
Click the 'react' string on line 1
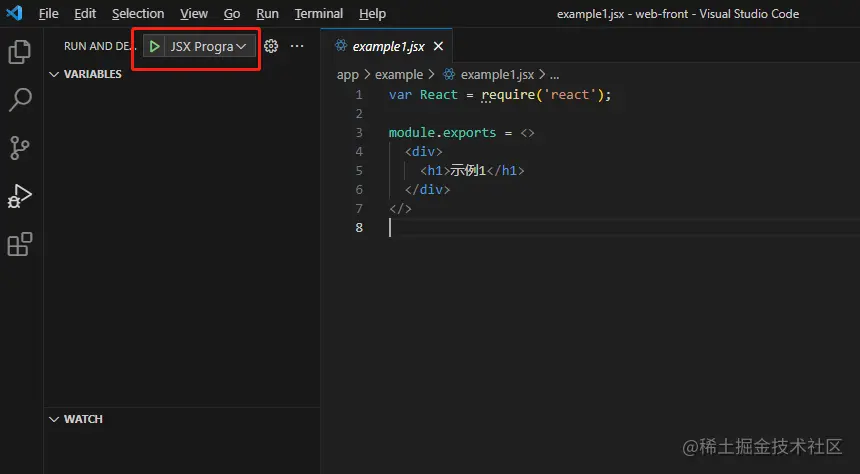click(x=570, y=95)
